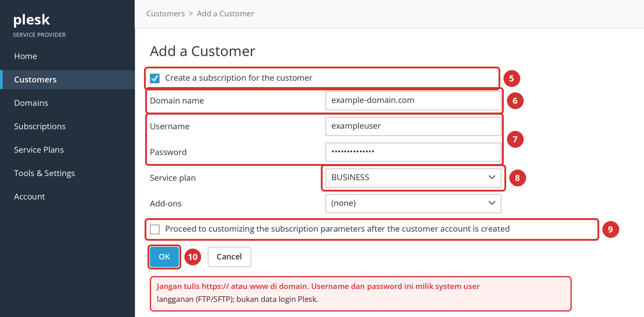Click the Add a Customer breadcrumb

[x=225, y=14]
